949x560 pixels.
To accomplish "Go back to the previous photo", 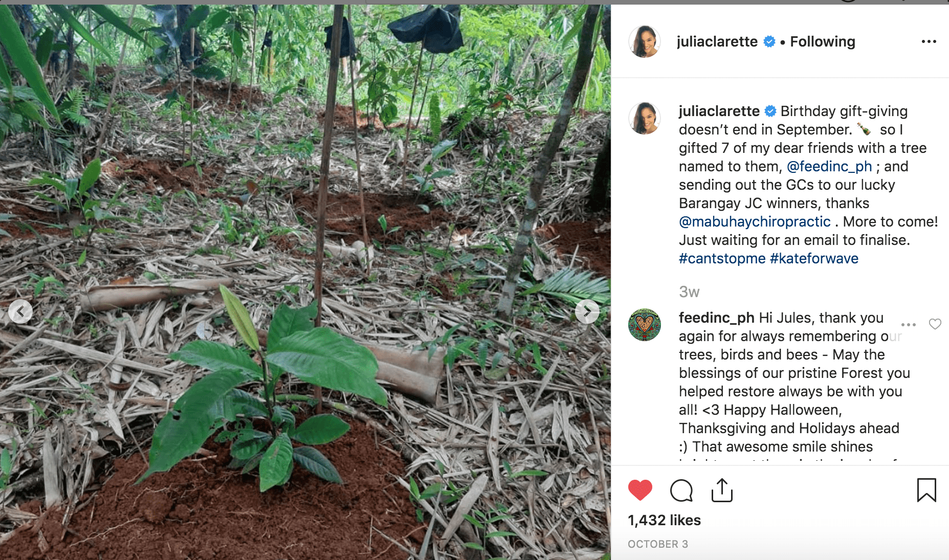I will click(x=20, y=311).
